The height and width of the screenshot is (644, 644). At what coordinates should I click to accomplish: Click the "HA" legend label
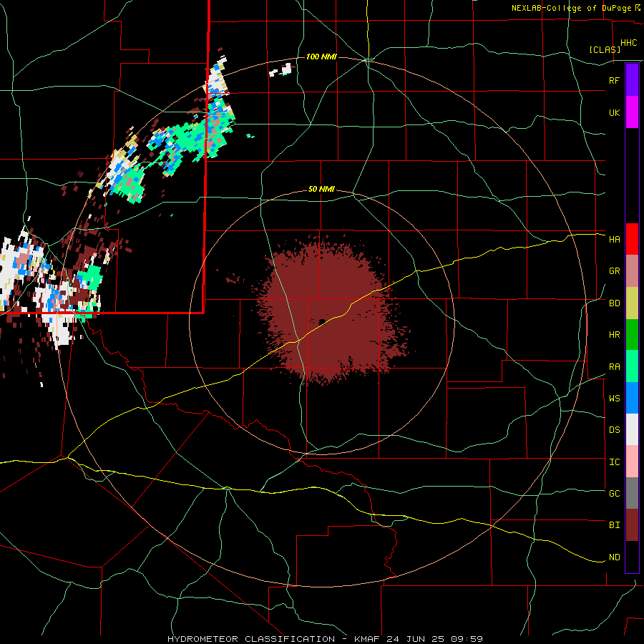tap(614, 239)
